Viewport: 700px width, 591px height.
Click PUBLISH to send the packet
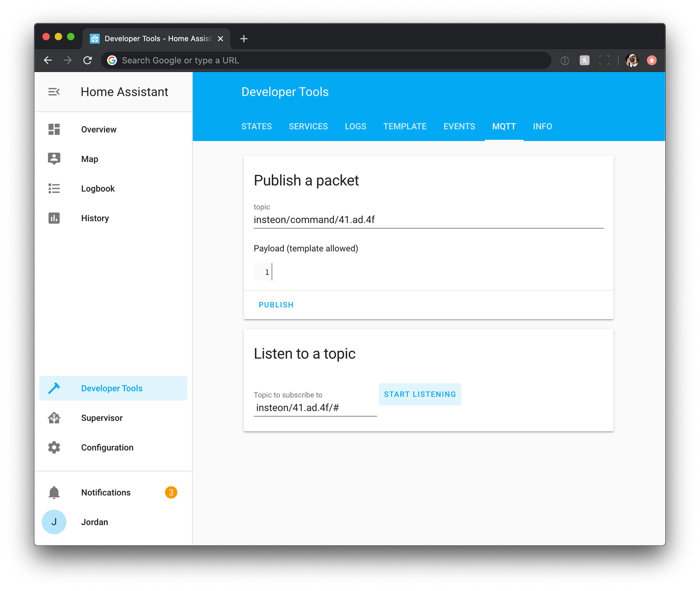[x=275, y=304]
